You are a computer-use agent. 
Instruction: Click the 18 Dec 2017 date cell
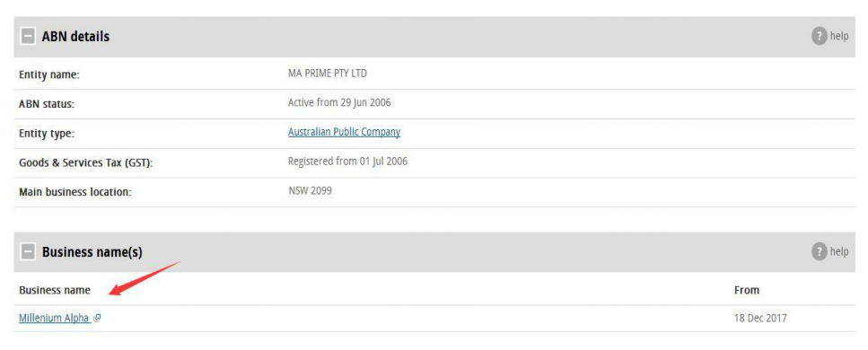[x=760, y=319]
